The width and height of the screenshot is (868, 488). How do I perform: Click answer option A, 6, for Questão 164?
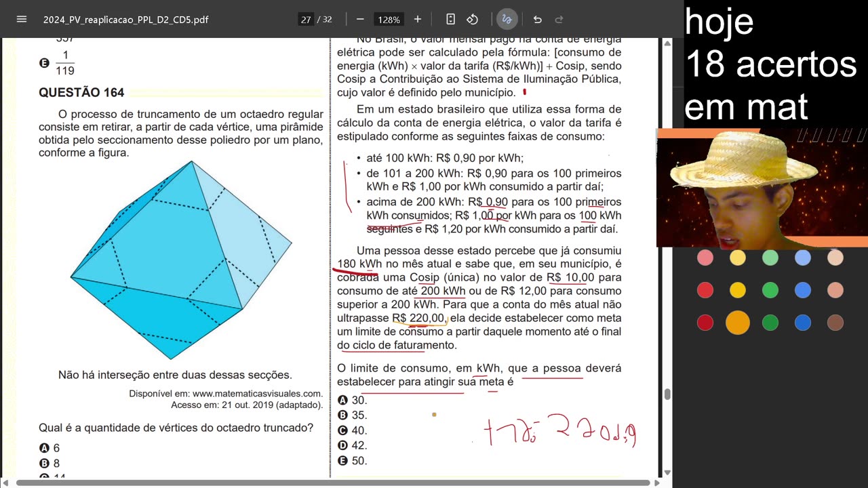[50, 448]
